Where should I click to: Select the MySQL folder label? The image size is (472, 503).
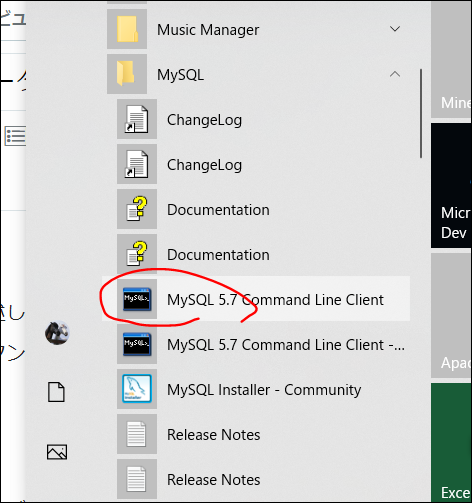(180, 75)
